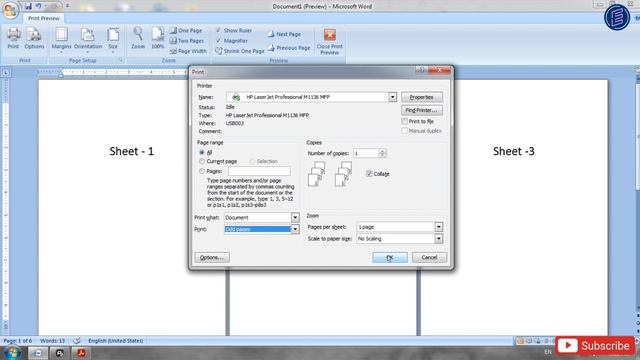Open the Windows Start menu

pos(12,352)
